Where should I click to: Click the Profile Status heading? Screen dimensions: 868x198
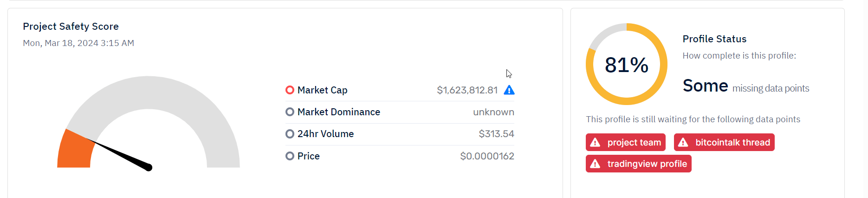714,39
